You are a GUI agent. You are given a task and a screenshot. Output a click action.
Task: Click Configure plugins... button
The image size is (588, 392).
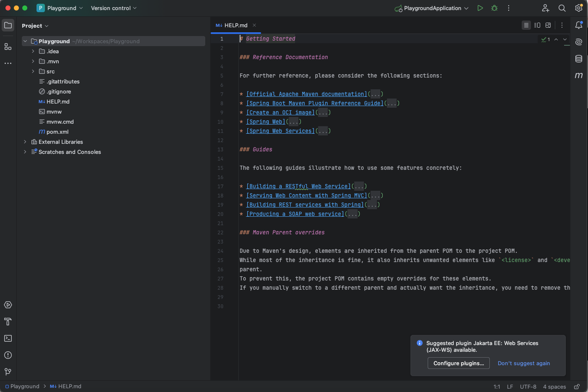coord(458,363)
